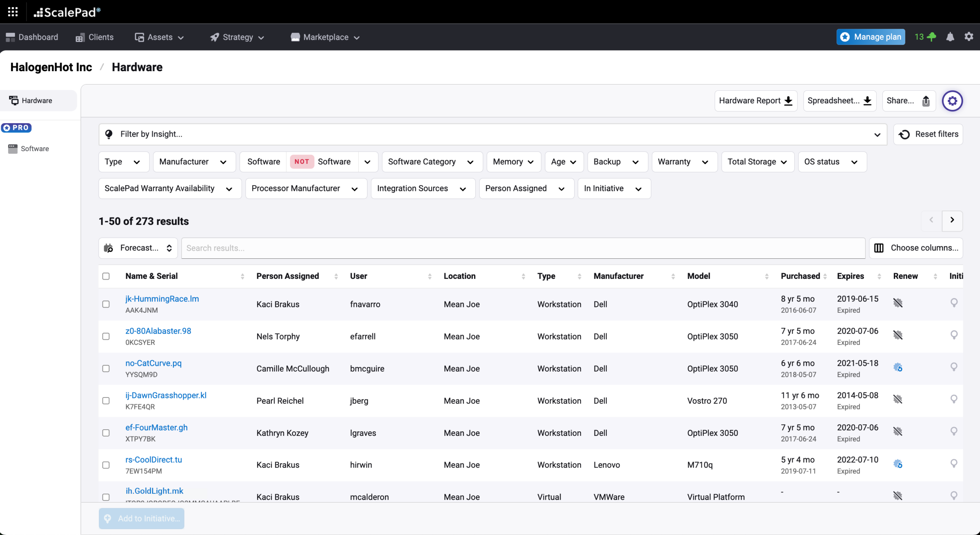Select Hardware in the left sidebar
Viewport: 980px width, 535px height.
38,101
